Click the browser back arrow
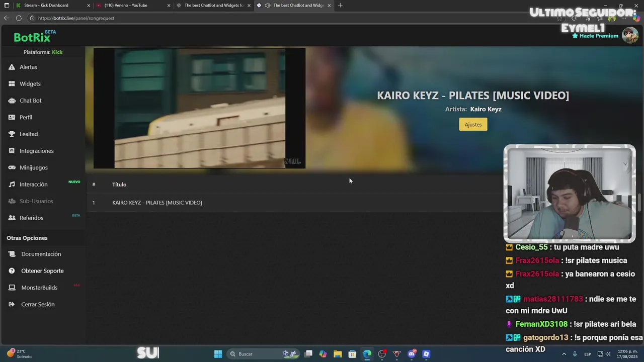 7,18
